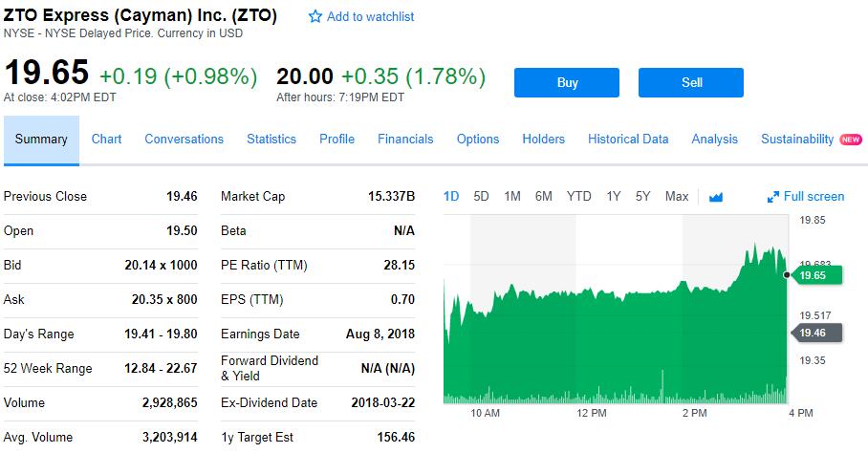The image size is (868, 453).
Task: Open the Chart tab
Action: pyautogui.click(x=106, y=139)
